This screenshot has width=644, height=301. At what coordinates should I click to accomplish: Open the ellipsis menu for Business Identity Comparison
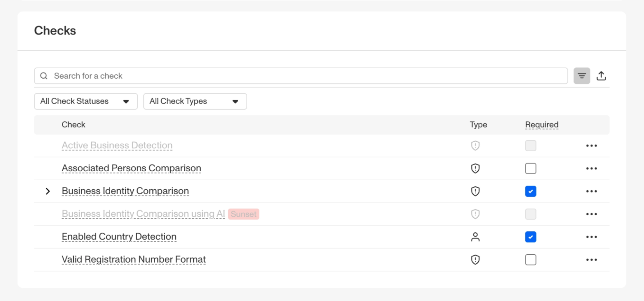[591, 191]
